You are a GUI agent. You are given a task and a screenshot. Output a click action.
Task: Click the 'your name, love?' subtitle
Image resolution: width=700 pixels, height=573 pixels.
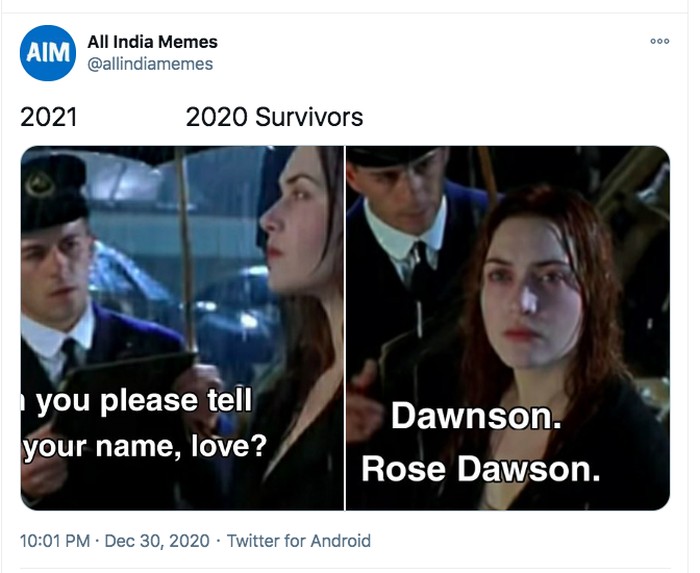pos(145,446)
